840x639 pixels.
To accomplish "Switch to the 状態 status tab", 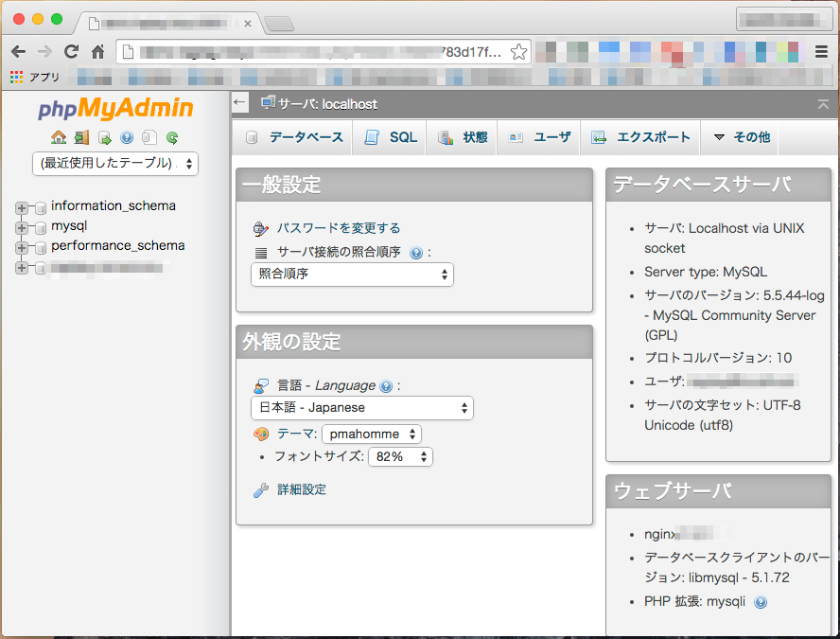I will click(462, 138).
